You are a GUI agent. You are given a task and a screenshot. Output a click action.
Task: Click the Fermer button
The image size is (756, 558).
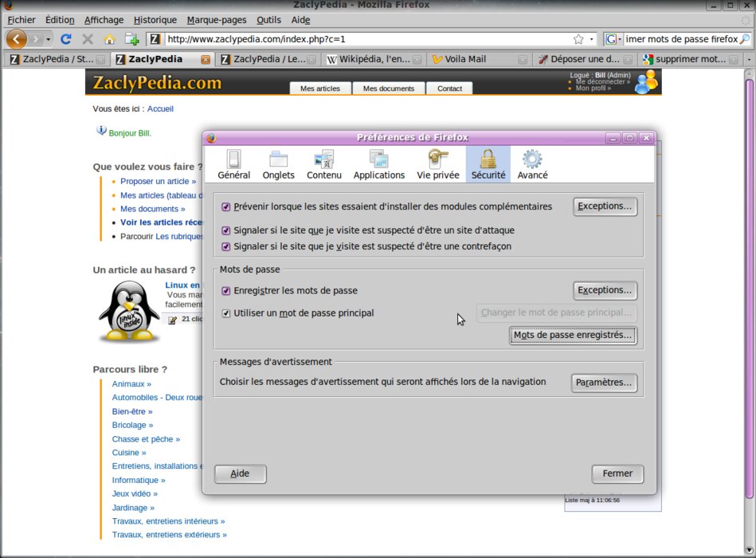[x=617, y=474]
